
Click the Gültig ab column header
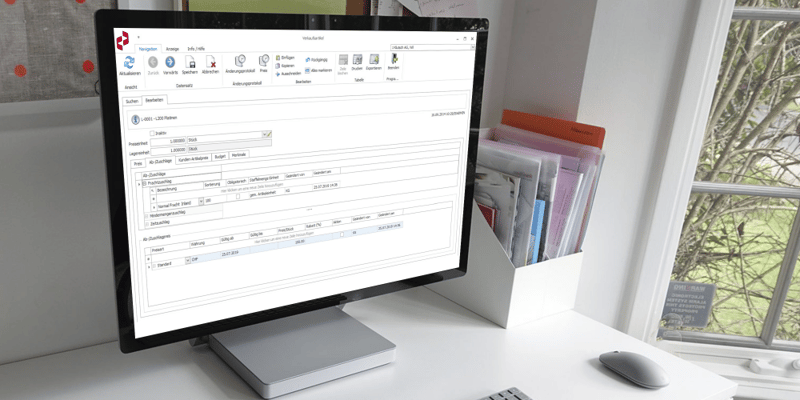pyautogui.click(x=234, y=239)
